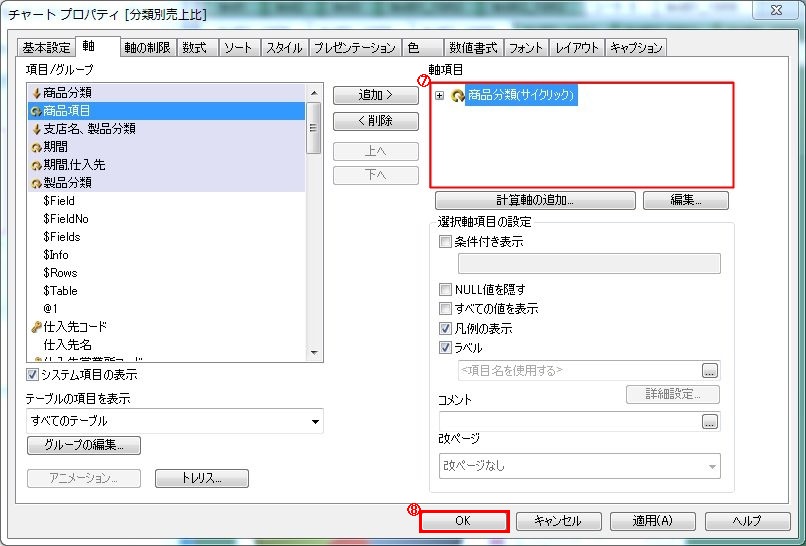Enable NULL値を隠す checkbox
Image resolution: width=806 pixels, height=546 pixels.
pyautogui.click(x=445, y=289)
